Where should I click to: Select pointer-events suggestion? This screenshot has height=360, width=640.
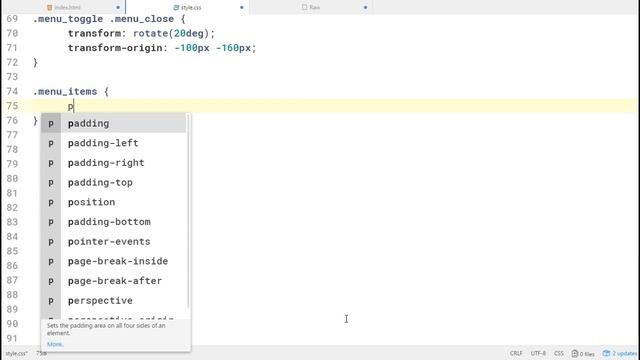(x=113, y=241)
